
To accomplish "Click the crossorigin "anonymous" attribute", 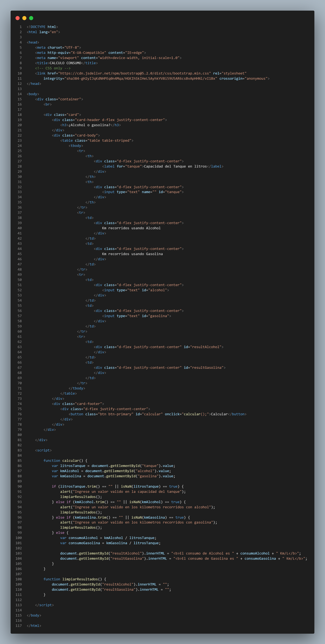I will pos(243,78).
